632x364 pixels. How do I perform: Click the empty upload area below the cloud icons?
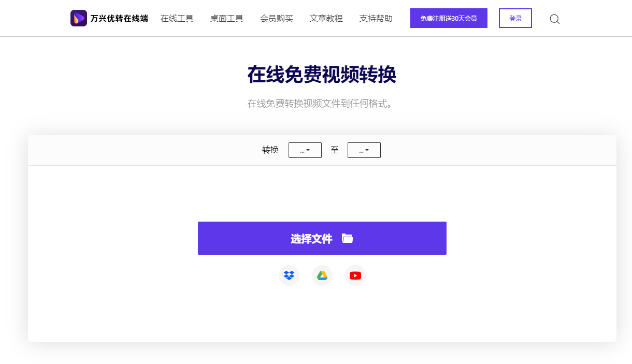[x=322, y=316]
